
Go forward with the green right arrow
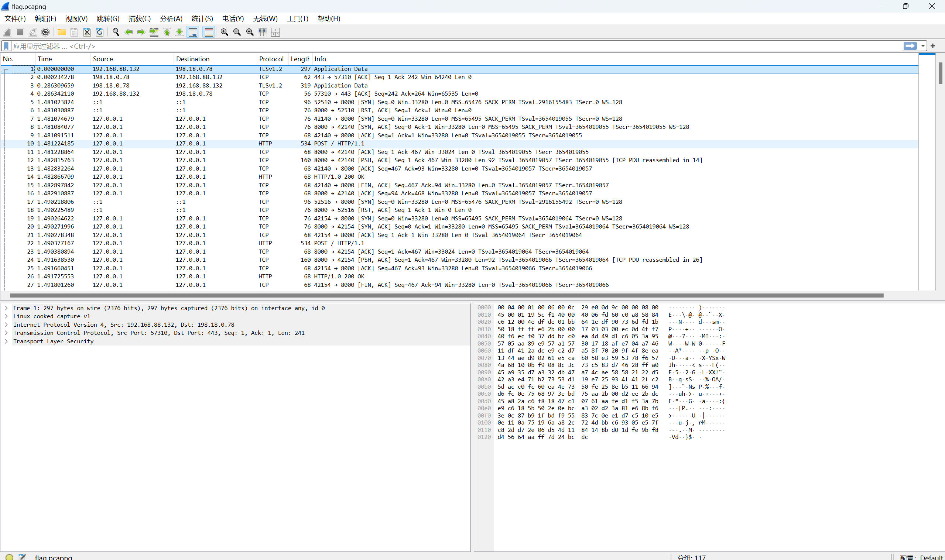[141, 32]
